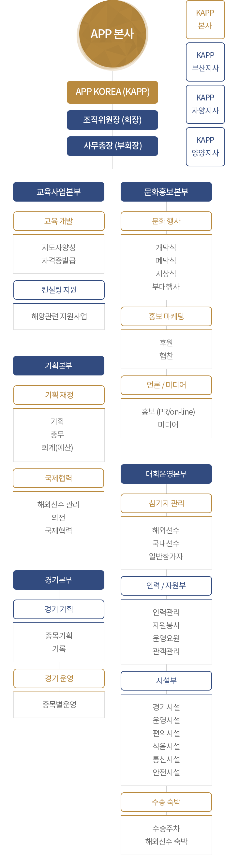225x868 pixels.
Task: Click the 대회운영본부 header
Action: (166, 474)
